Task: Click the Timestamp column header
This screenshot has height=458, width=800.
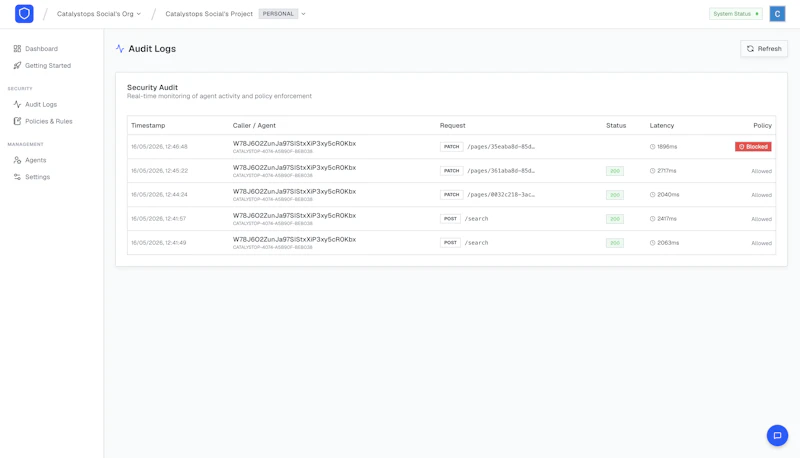Action: coord(148,125)
